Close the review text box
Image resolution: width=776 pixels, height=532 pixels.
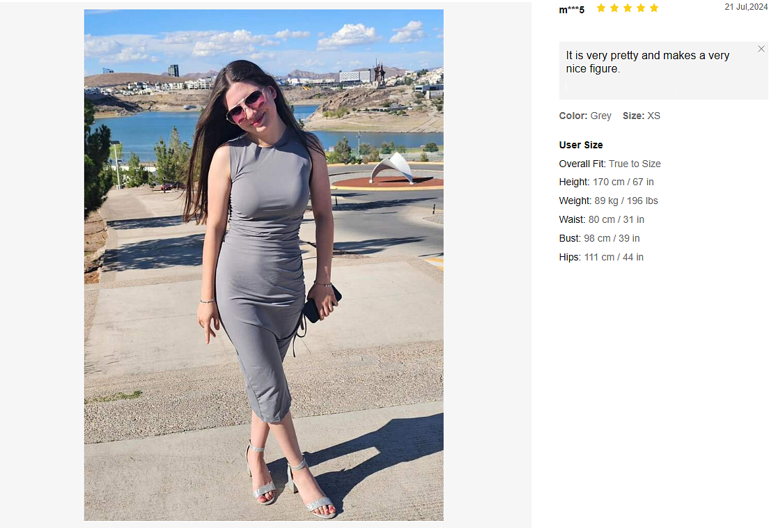tap(761, 49)
